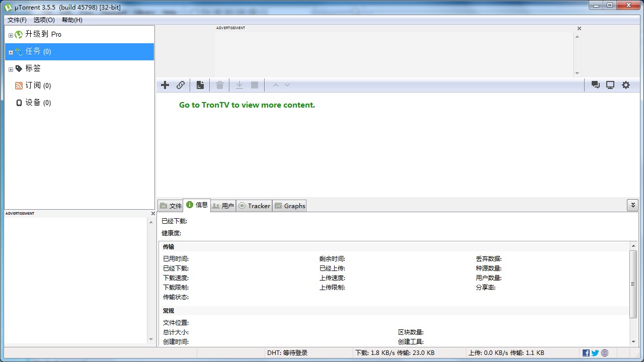Open preferences via the gear icon

click(625, 85)
